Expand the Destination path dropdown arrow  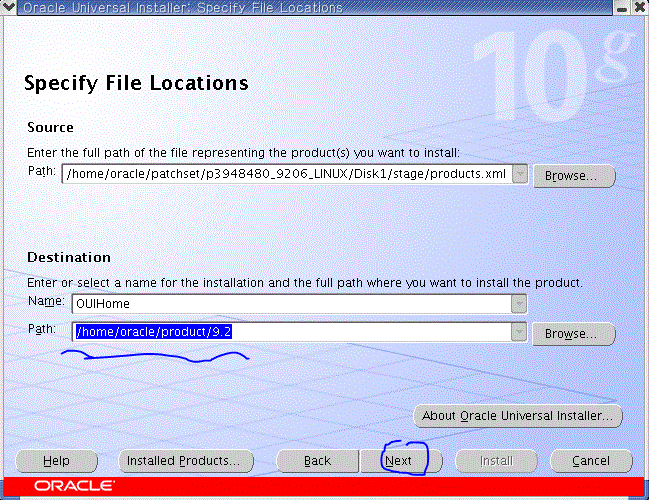pos(519,332)
